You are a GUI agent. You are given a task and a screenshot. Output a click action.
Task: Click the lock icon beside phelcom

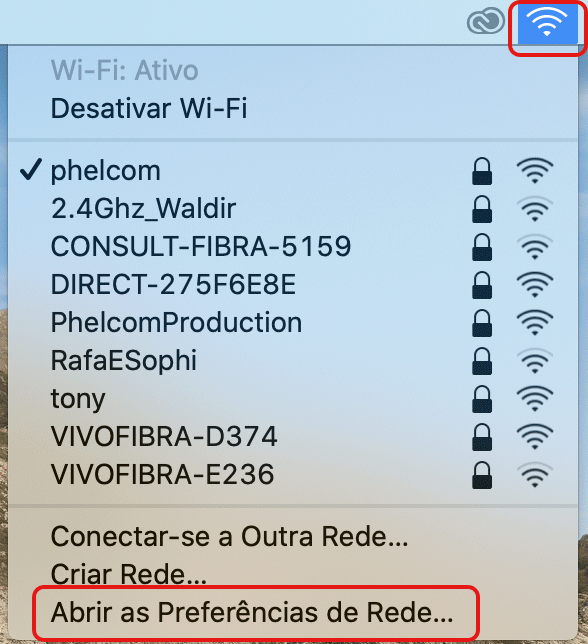(482, 171)
